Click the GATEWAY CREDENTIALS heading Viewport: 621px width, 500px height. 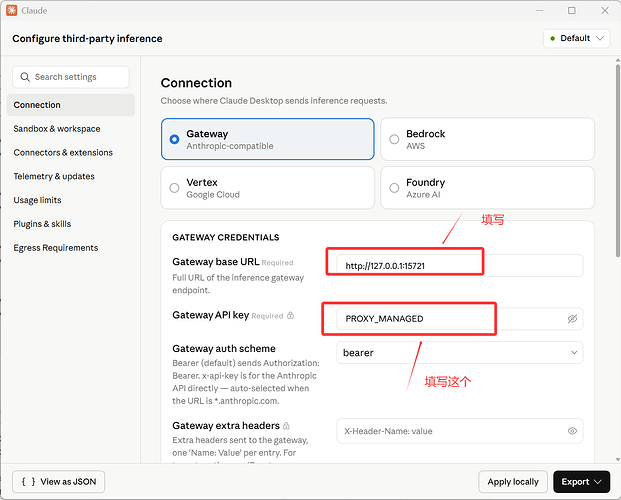[x=226, y=237]
